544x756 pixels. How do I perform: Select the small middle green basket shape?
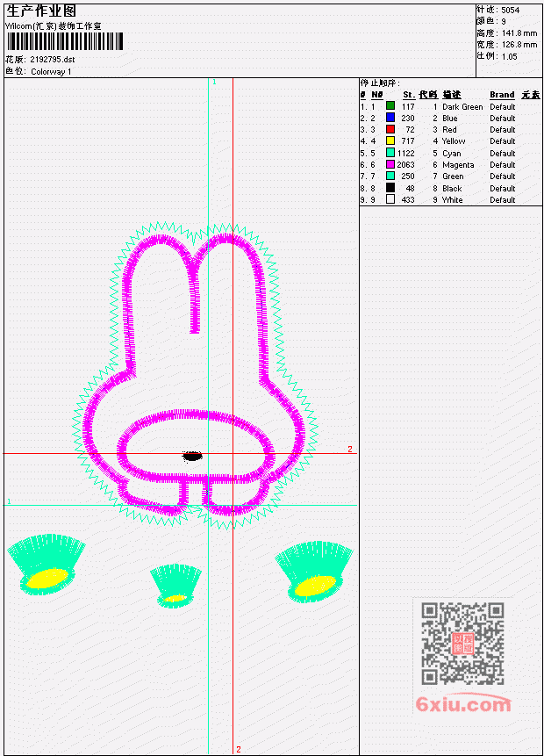[175, 586]
